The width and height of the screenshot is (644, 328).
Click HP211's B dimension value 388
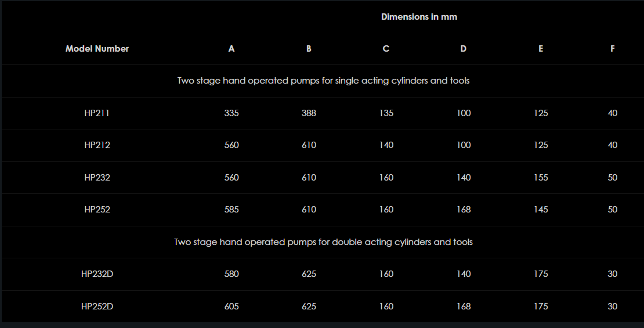point(309,113)
